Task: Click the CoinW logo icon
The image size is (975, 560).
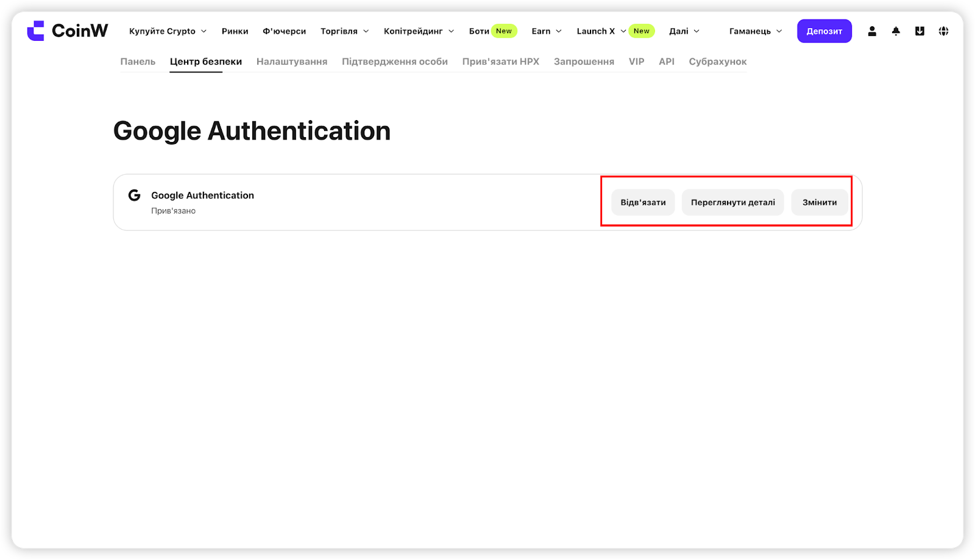Action: pyautogui.click(x=36, y=31)
